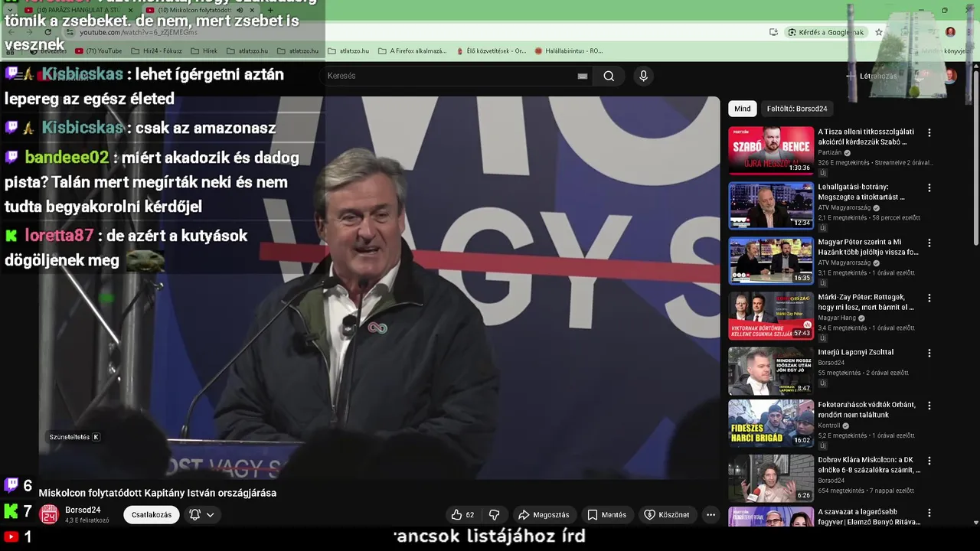Image resolution: width=980 pixels, height=551 pixels.
Task: Open the Szabó Bence Partizán video thumbnail
Action: click(771, 151)
